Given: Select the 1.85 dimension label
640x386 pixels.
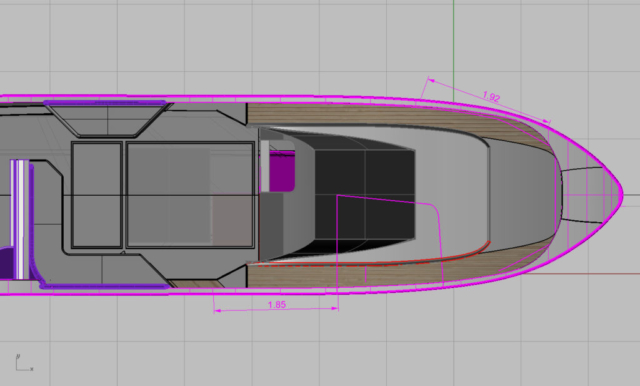Looking at the screenshot, I should pos(277,305).
